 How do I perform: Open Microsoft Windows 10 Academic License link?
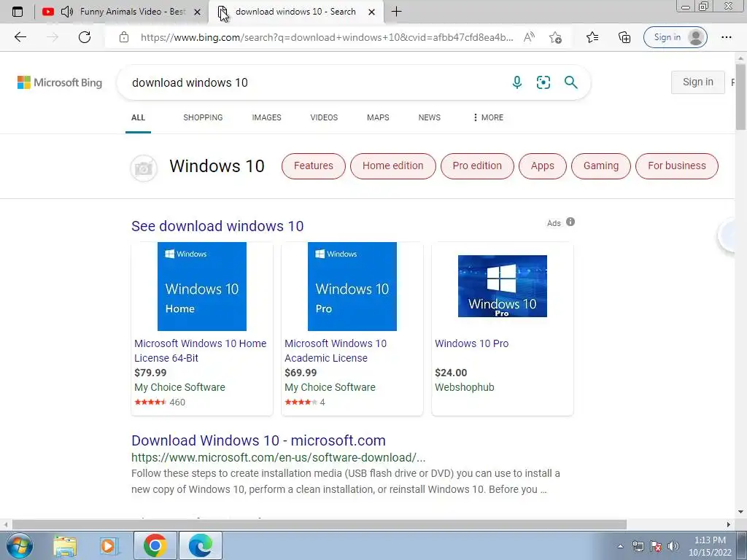pyautogui.click(x=336, y=351)
